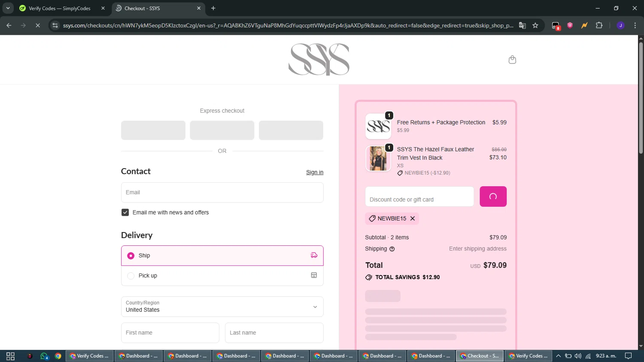The image size is (644, 362).
Task: Open the WhatsApp taskbar icon
Action: [44, 356]
